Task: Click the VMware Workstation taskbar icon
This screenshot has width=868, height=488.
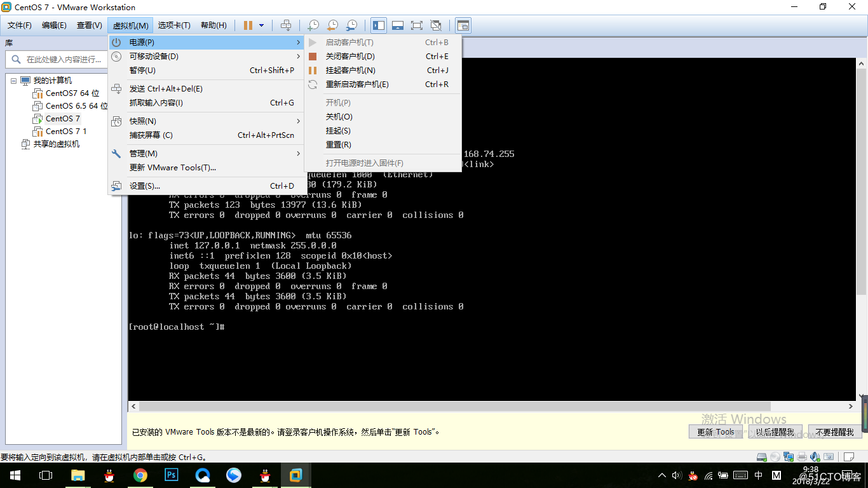Action: point(296,475)
